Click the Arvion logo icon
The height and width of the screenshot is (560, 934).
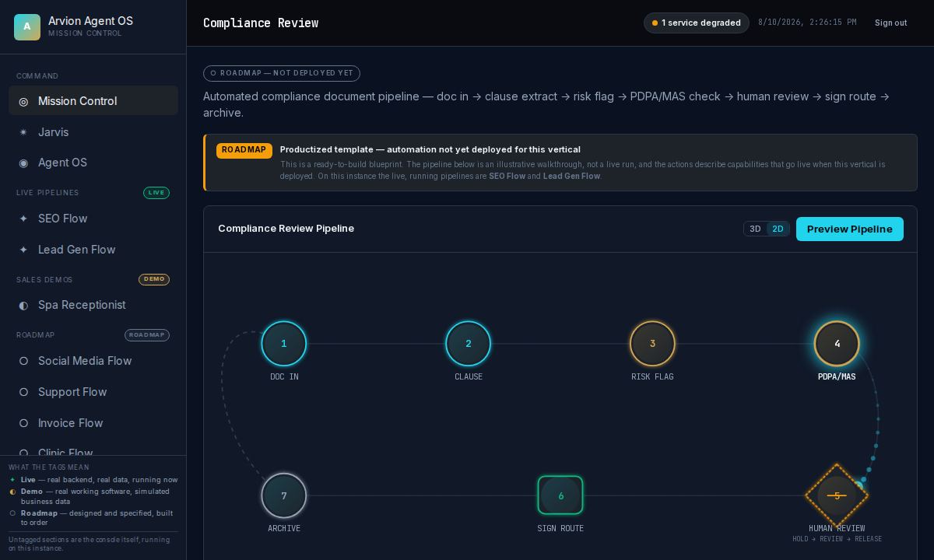(x=27, y=26)
